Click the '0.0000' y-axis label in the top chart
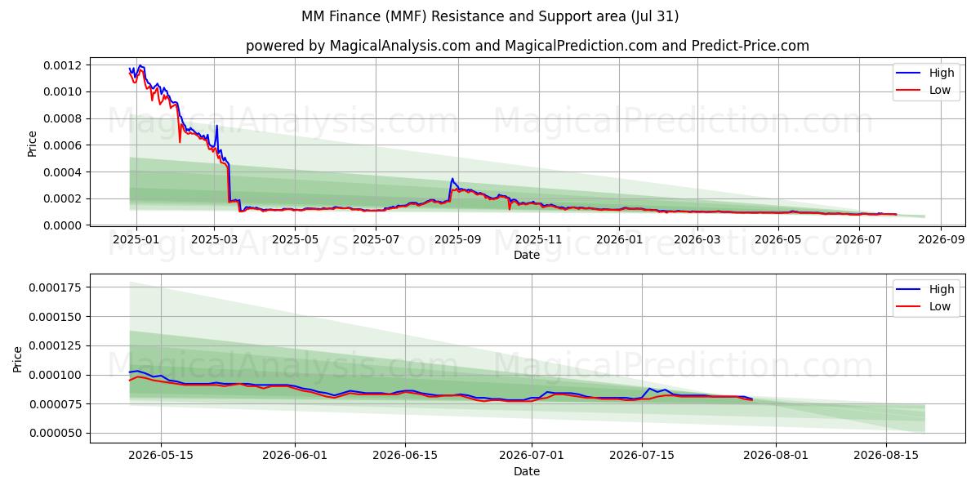 pos(62,225)
